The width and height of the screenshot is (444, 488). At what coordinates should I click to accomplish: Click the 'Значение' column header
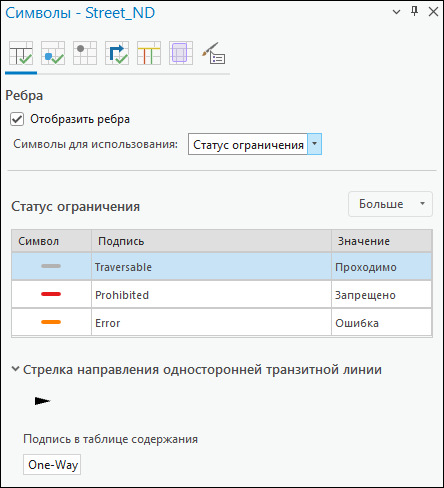382,241
